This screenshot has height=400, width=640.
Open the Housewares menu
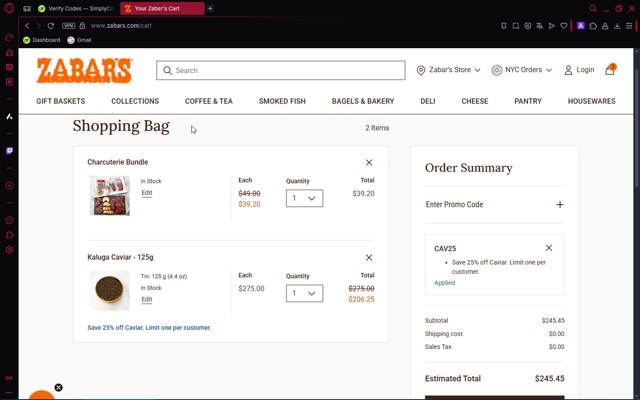point(591,101)
